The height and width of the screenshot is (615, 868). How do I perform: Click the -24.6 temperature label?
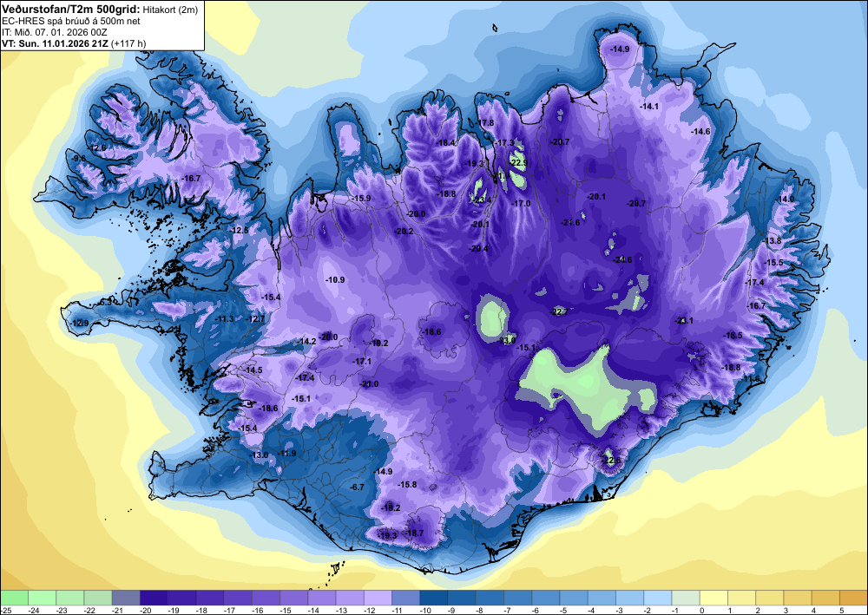point(622,260)
